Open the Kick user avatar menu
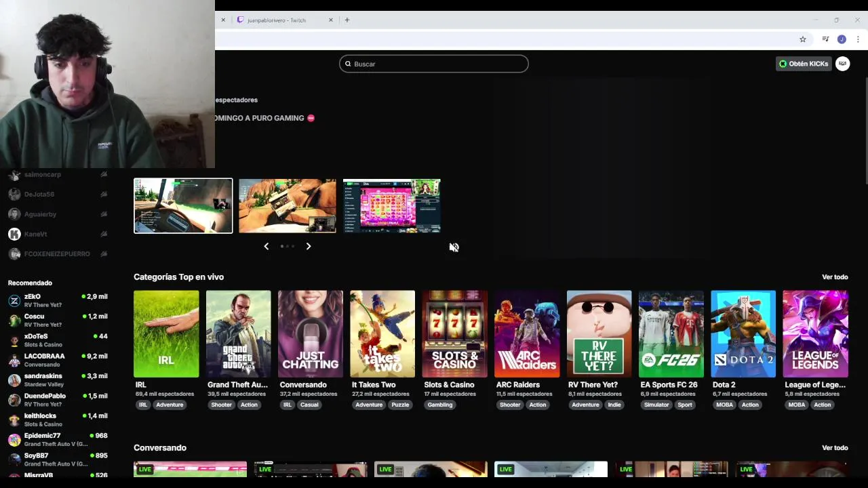The height and width of the screenshot is (488, 868). coord(843,64)
